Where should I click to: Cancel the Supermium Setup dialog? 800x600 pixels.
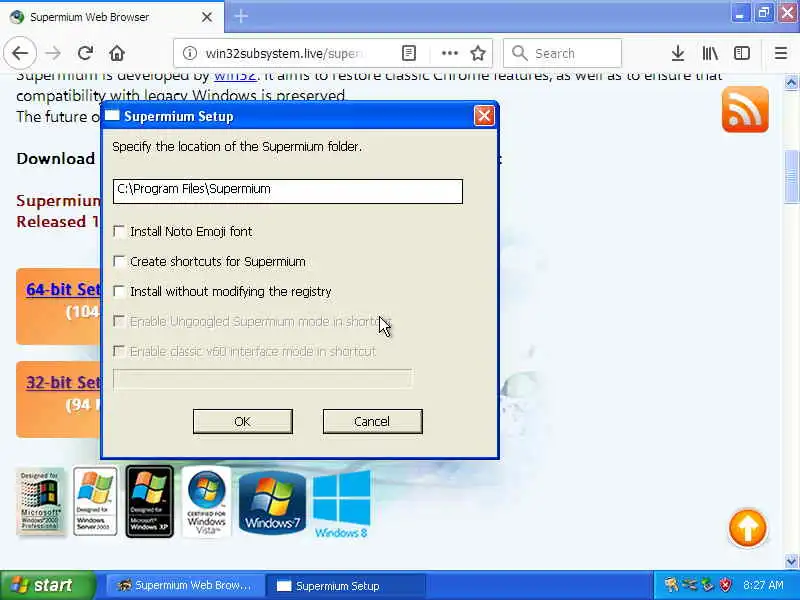[372, 421]
